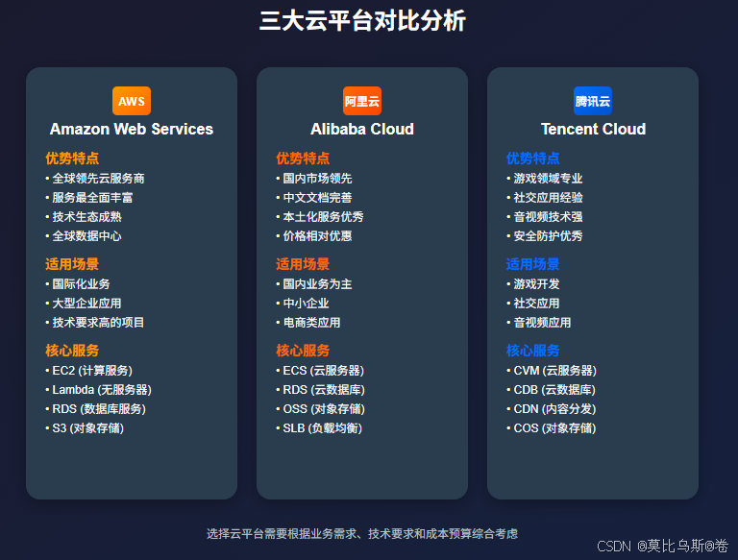This screenshot has width=738, height=560.
Task: Click Alibaba card's 适用场景 heading
Action: pos(303,264)
